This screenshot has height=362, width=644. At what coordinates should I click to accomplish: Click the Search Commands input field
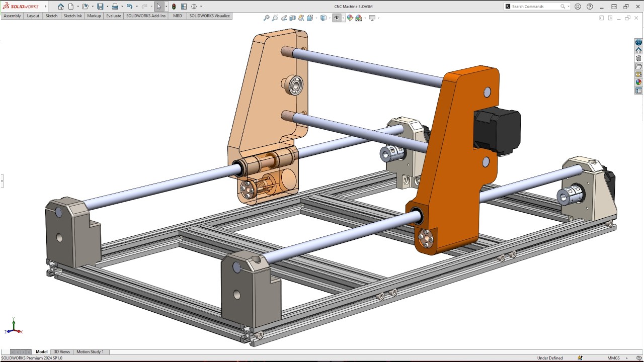click(537, 7)
